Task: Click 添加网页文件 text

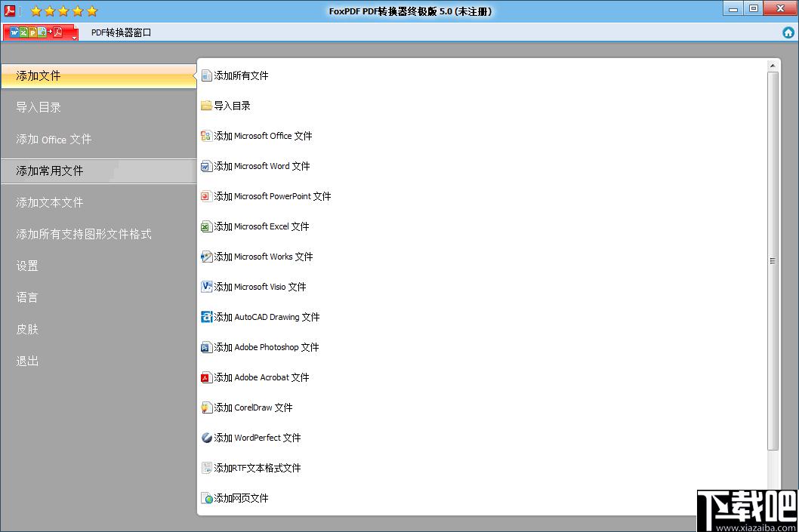Action: (x=241, y=498)
